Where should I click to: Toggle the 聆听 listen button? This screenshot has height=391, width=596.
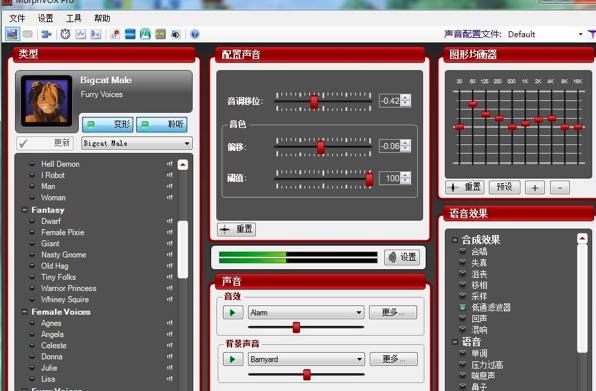[x=162, y=124]
